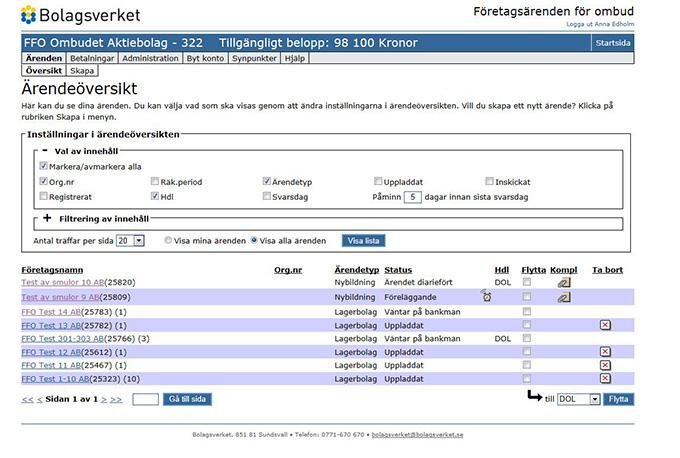
Task: Enable the Svarsdag checkbox
Action: 267,196
